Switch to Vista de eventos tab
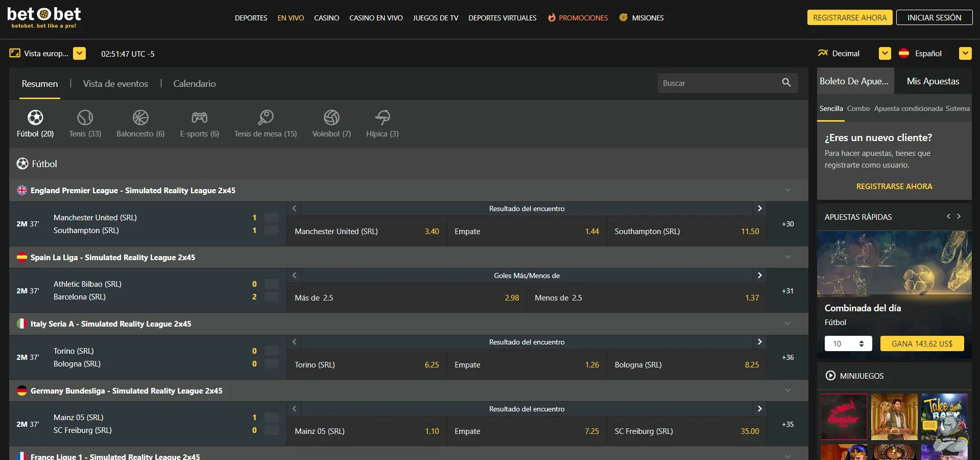Image resolution: width=980 pixels, height=460 pixels. pos(115,84)
